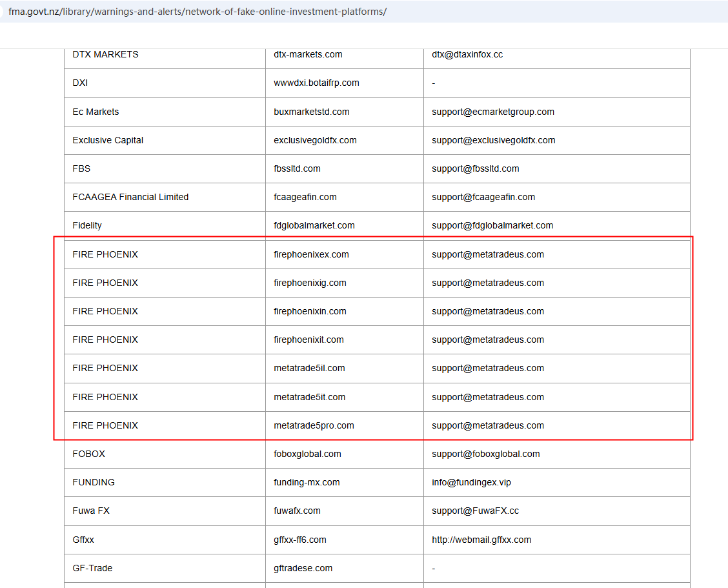728x588 pixels.
Task: Select funding-mx.com website text
Action: [307, 482]
